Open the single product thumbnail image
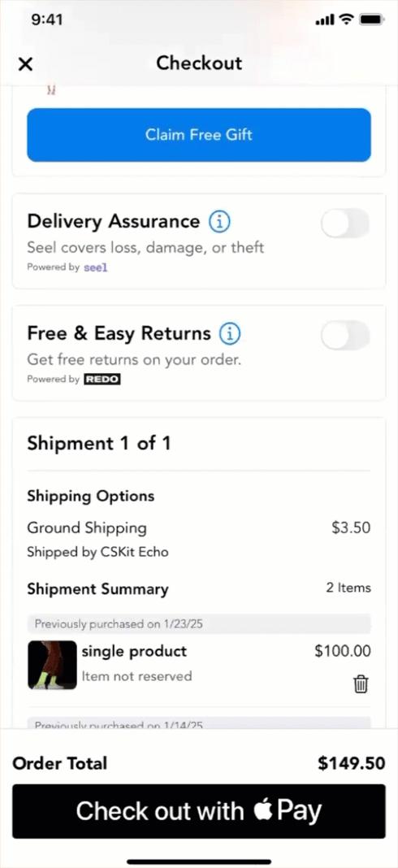This screenshot has height=868, width=398. click(52, 665)
